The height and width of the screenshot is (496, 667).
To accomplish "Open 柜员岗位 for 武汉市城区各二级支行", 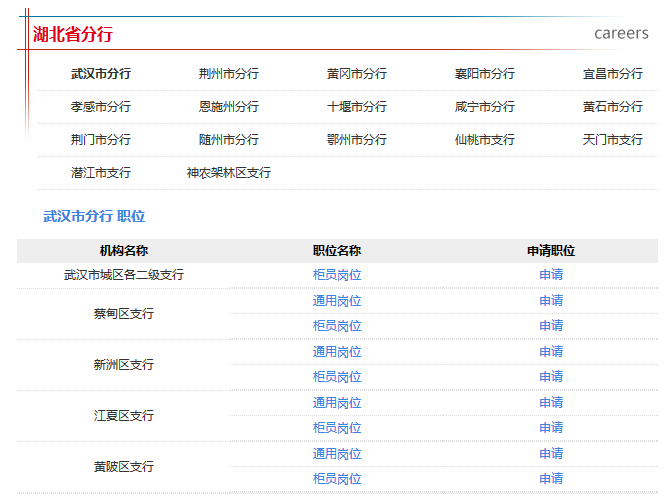I will pos(337,275).
